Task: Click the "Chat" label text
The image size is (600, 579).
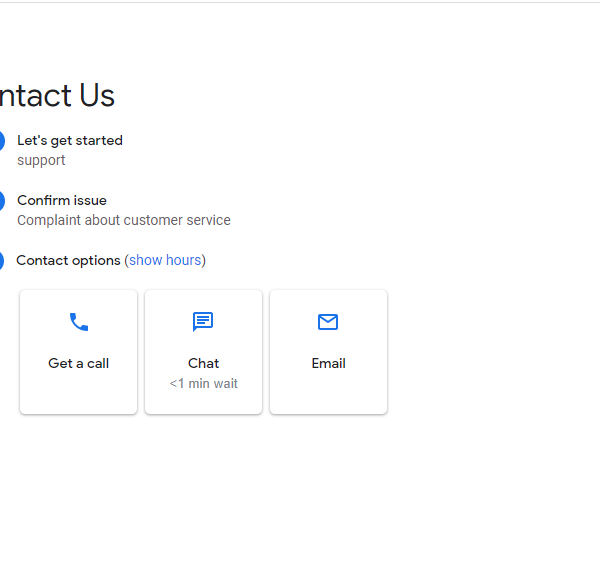Action: pyautogui.click(x=203, y=363)
